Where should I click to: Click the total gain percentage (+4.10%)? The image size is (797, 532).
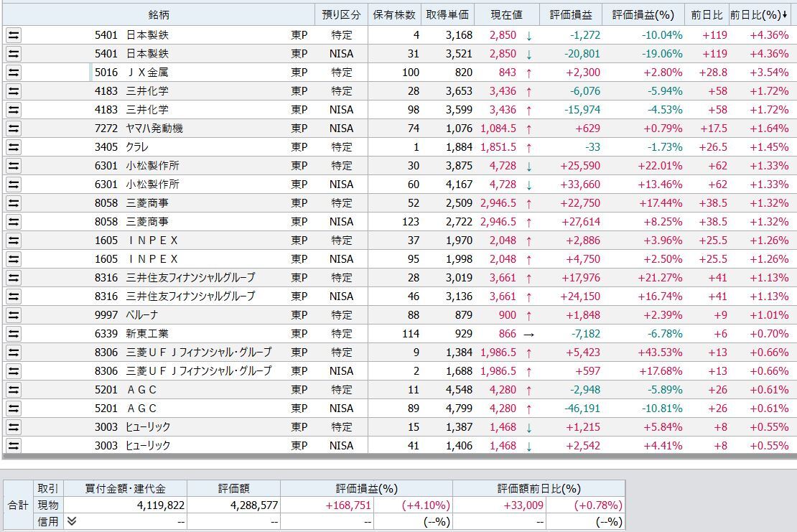pyautogui.click(x=426, y=505)
